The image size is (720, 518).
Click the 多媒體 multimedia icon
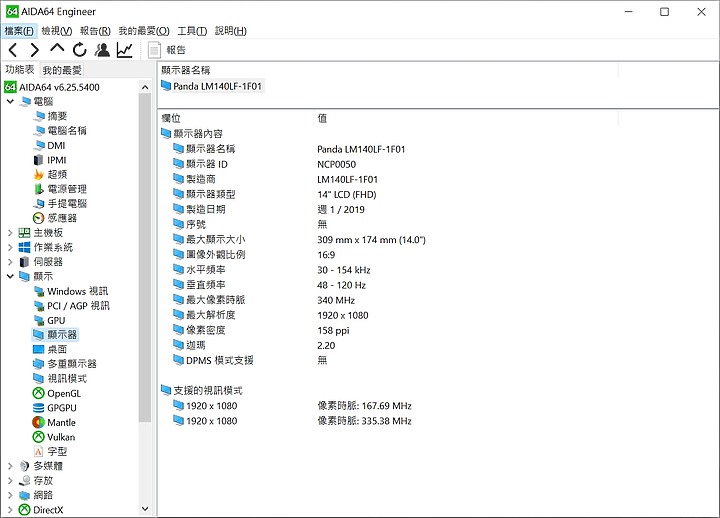(x=24, y=466)
